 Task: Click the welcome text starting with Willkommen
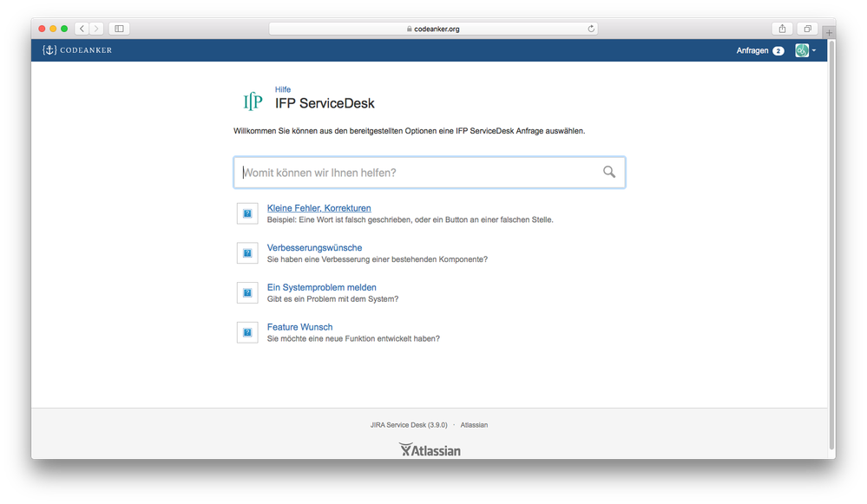(x=409, y=131)
